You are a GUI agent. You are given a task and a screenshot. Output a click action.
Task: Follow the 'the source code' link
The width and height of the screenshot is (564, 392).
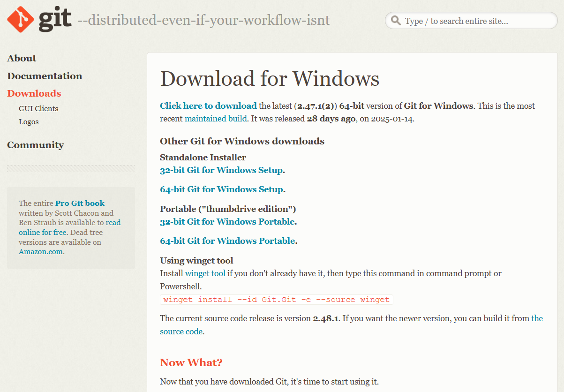coord(351,325)
